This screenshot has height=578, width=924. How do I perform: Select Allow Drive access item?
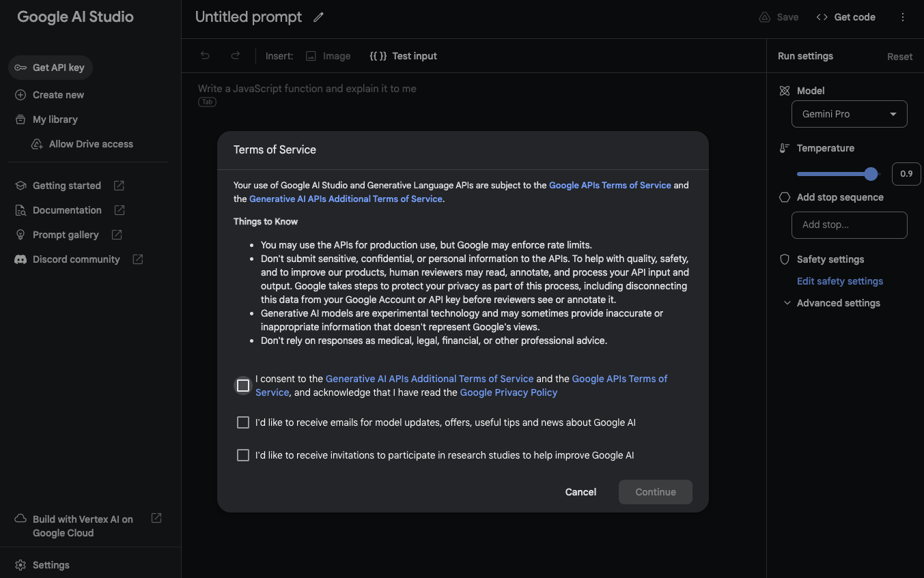pyautogui.click(x=91, y=144)
